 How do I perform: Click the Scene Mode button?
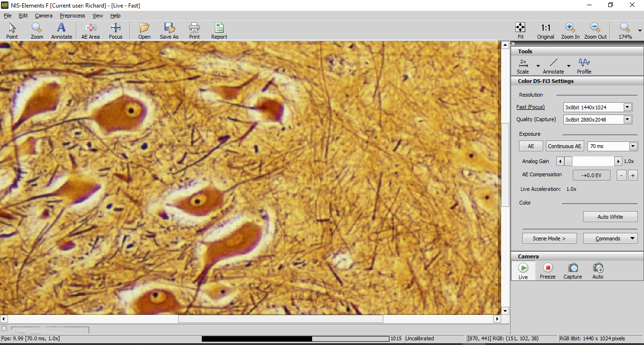point(548,238)
